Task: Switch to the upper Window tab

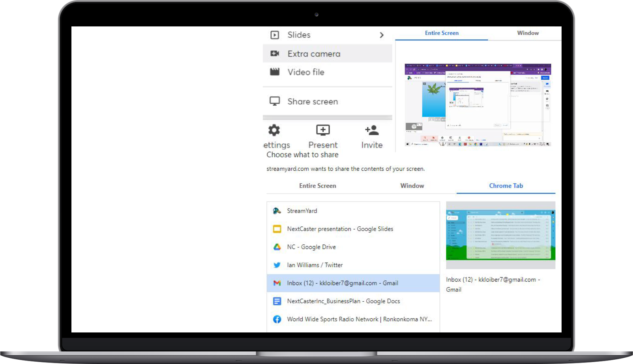Action: (x=528, y=33)
